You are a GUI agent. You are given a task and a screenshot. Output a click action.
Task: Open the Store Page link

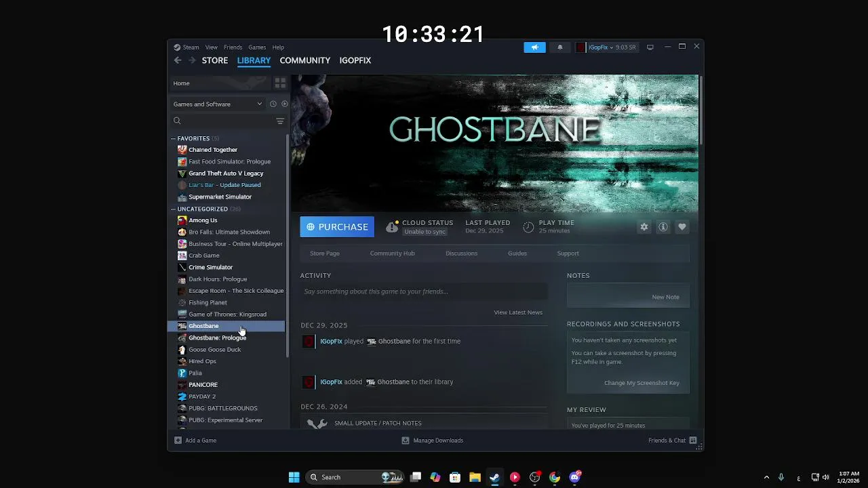click(325, 253)
